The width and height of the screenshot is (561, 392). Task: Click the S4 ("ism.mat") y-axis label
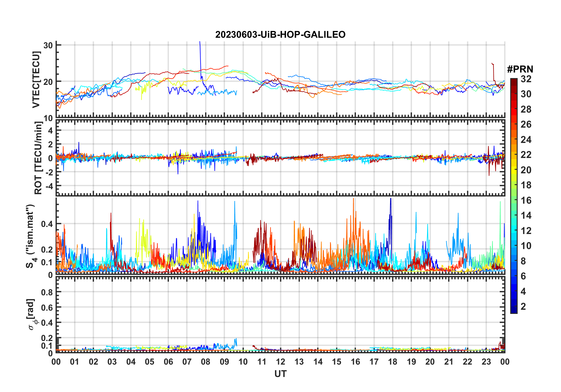click(x=31, y=236)
